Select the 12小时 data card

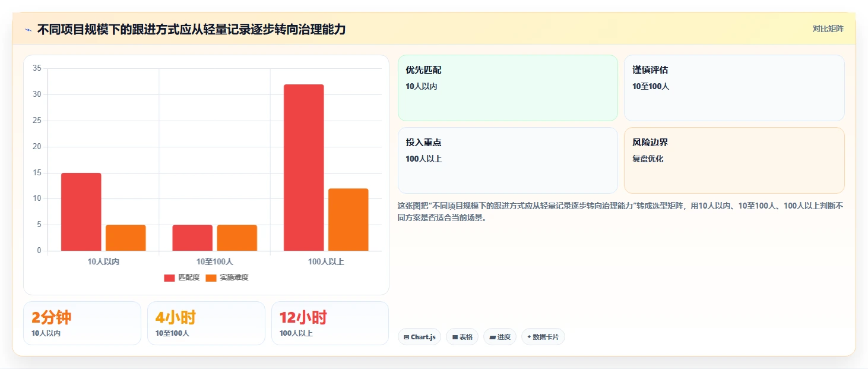pos(330,323)
